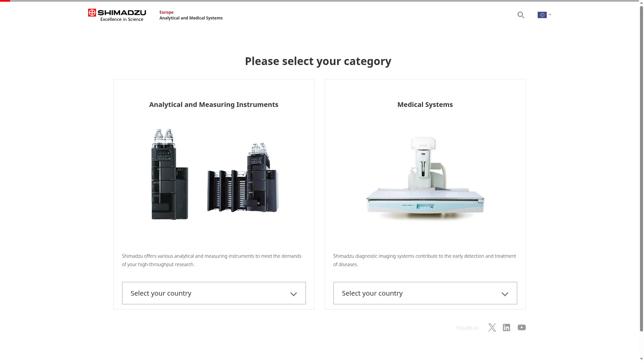Open the YouTube social icon
Image resolution: width=644 pixels, height=362 pixels.
tap(522, 327)
